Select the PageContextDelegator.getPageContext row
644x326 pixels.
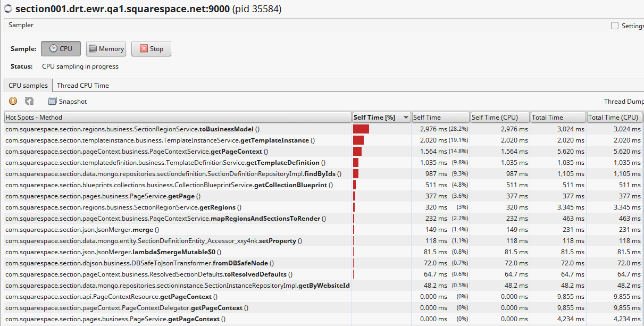323,307
